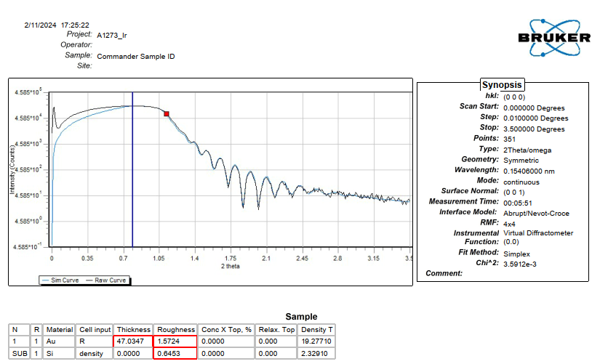600x364 pixels.
Task: Select the Si material cell
Action: tap(59, 352)
